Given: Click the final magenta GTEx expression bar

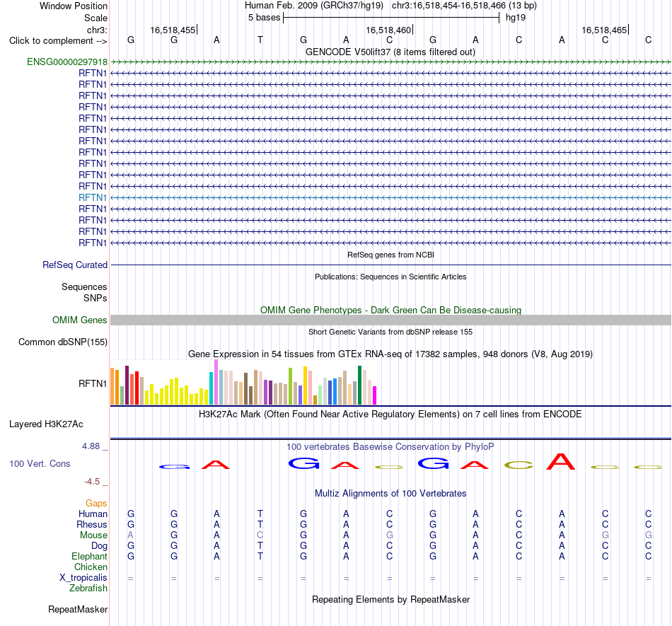Looking at the screenshot, I should click(375, 395).
